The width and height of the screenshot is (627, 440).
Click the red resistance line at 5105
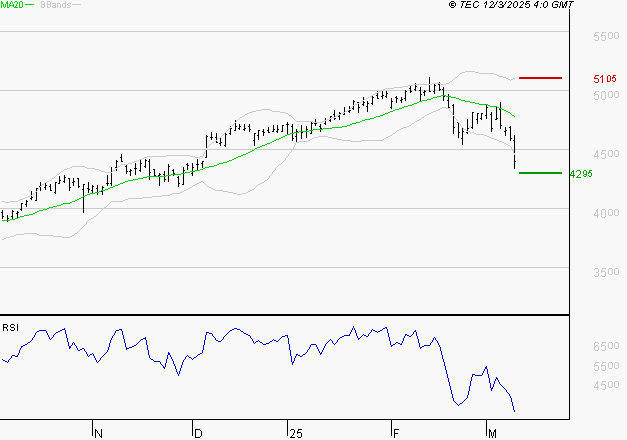click(540, 78)
